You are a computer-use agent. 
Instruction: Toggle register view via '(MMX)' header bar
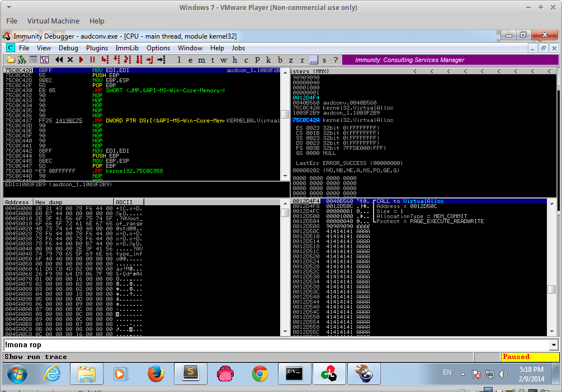tap(423, 72)
